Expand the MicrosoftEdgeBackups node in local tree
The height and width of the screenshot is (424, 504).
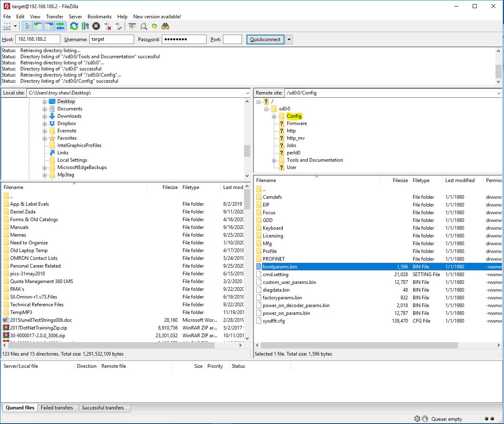(x=44, y=168)
